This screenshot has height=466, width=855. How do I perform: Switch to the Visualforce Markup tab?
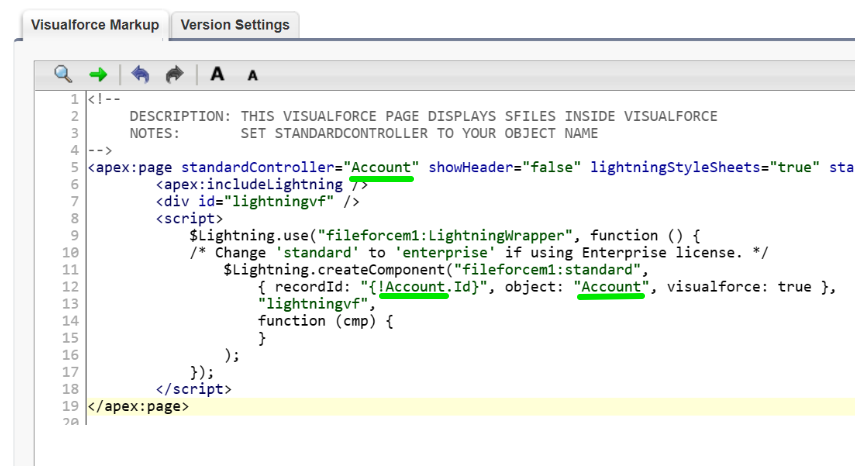(x=95, y=25)
